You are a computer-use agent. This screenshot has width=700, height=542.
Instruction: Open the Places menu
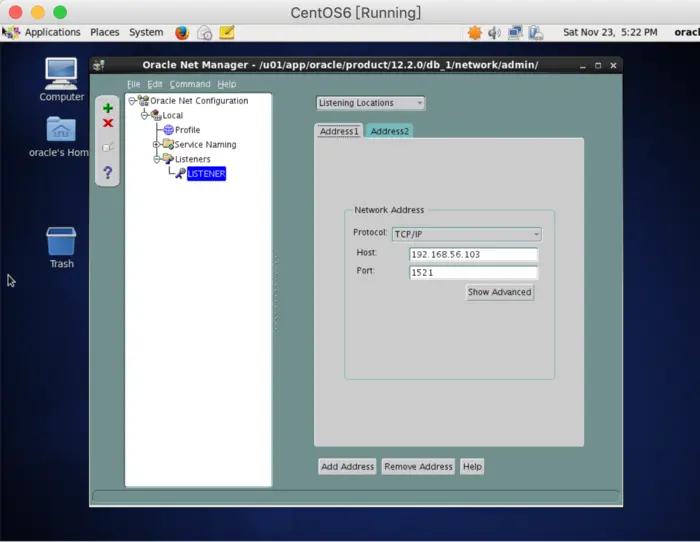104,32
